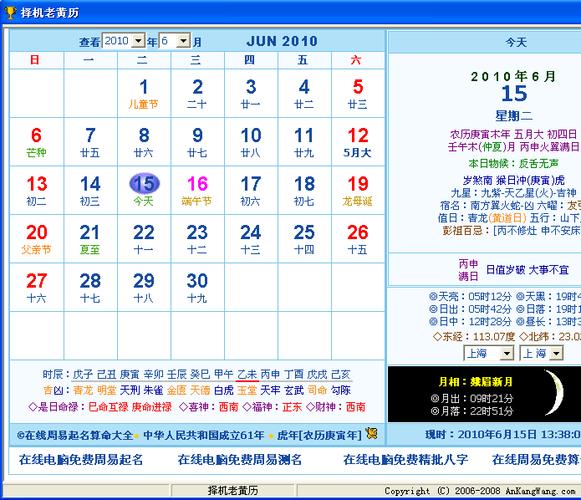581x500 pixels.
Task: Click 日值岁破 大事不宜 notice
Action: pos(527,270)
